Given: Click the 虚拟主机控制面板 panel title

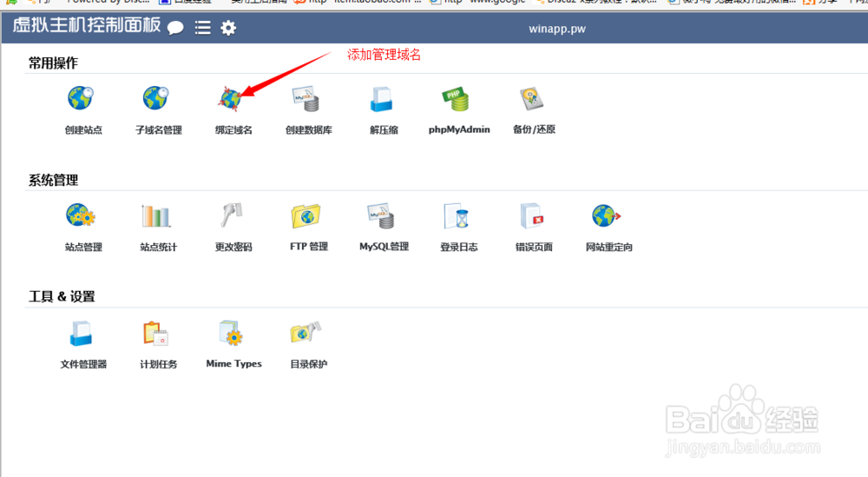Looking at the screenshot, I should click(86, 25).
